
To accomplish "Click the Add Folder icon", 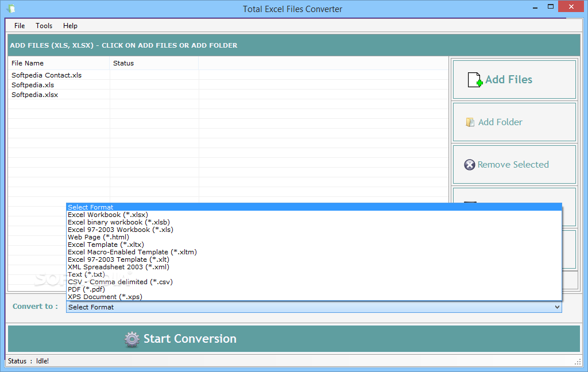I will [x=470, y=122].
